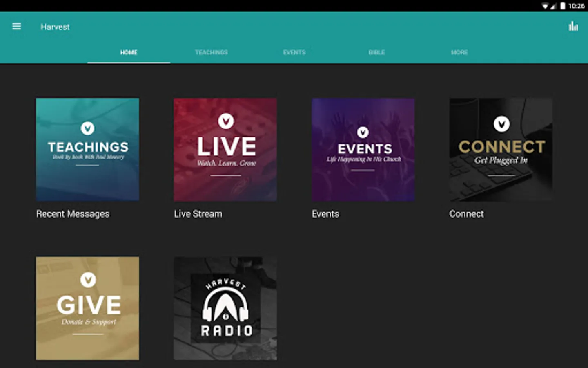Switch to the HOME tab
Screen dimensions: 588x368
(129, 52)
